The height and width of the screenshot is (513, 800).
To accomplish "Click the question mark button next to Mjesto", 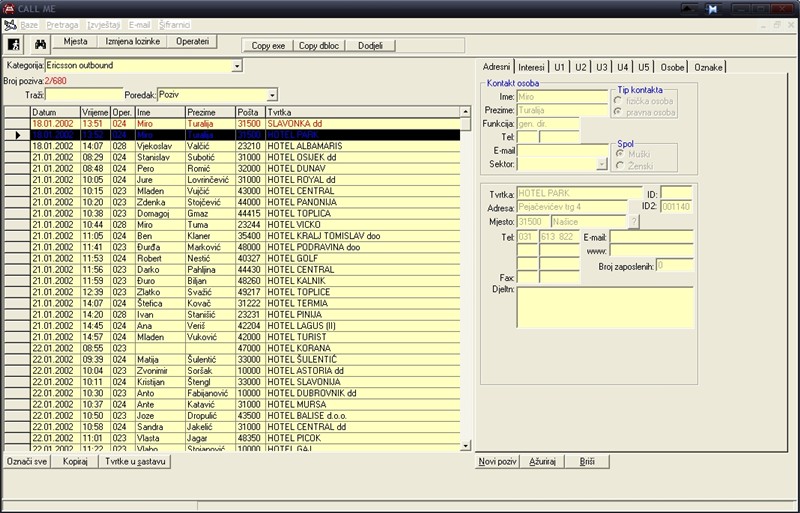I will 633,222.
